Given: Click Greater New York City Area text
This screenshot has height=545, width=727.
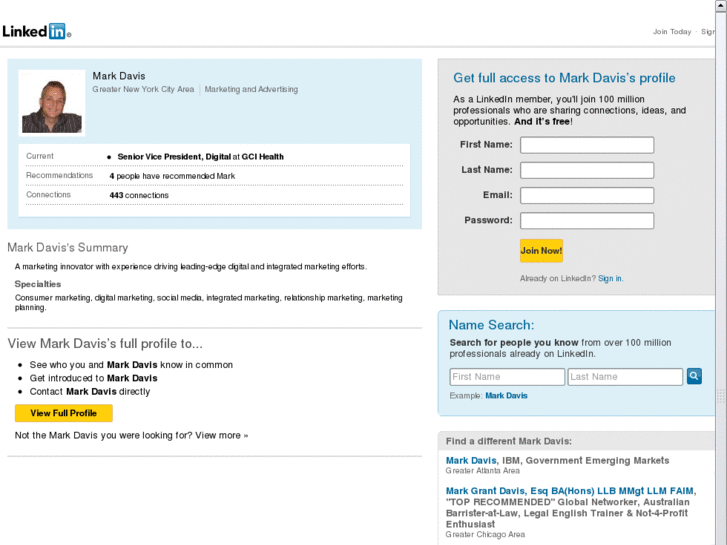Looking at the screenshot, I should (x=143, y=89).
